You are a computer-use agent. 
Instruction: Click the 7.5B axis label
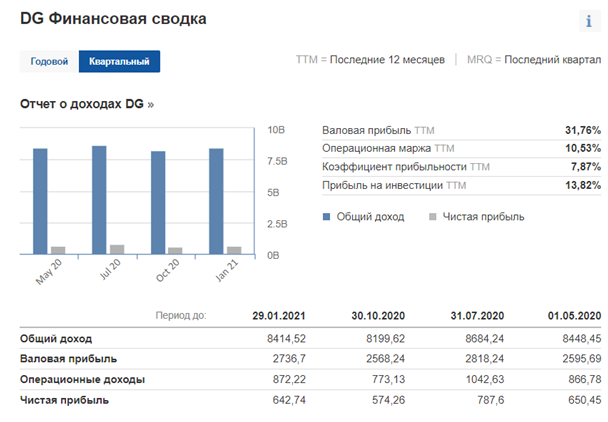tap(277, 161)
